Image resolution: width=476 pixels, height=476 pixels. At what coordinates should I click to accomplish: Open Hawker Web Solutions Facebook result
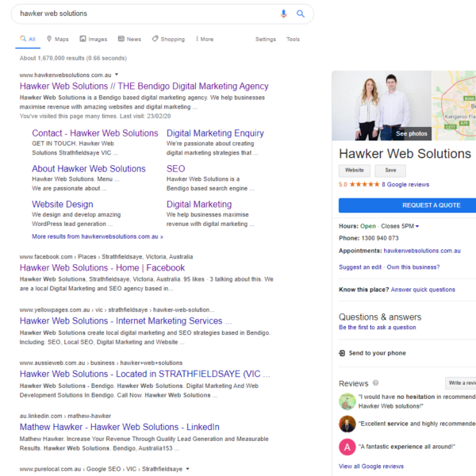(102, 268)
